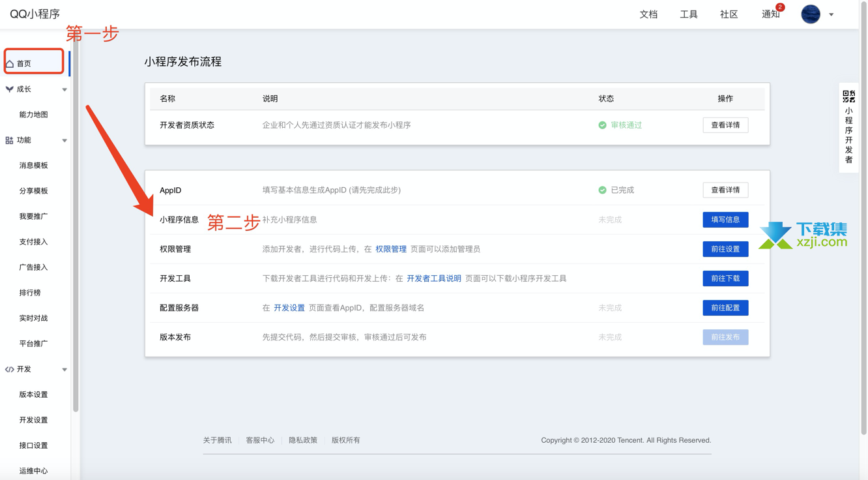Image resolution: width=868 pixels, height=480 pixels.
Task: Click the notification badge showing 2
Action: [780, 7]
